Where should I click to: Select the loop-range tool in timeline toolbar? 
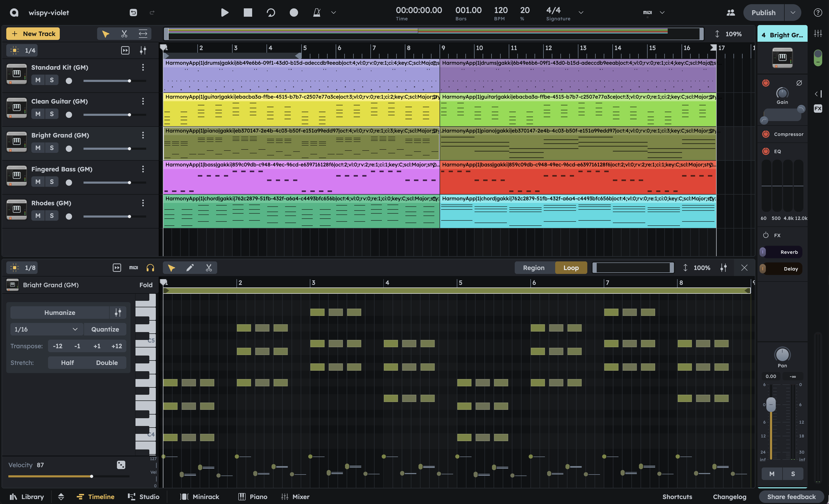click(143, 34)
